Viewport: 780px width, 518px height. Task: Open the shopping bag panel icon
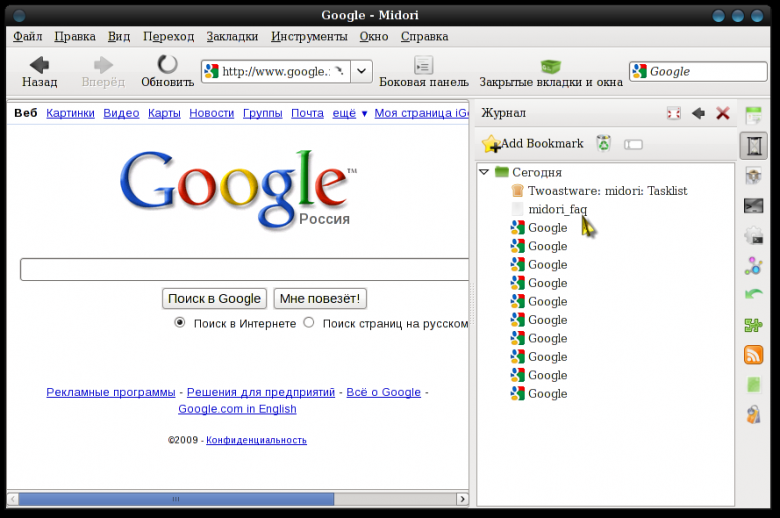click(x=754, y=414)
